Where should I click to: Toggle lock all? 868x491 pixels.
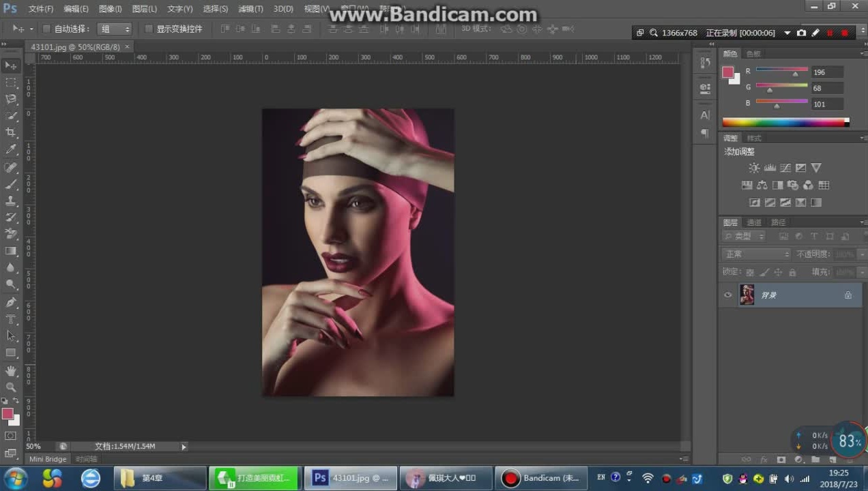click(792, 272)
